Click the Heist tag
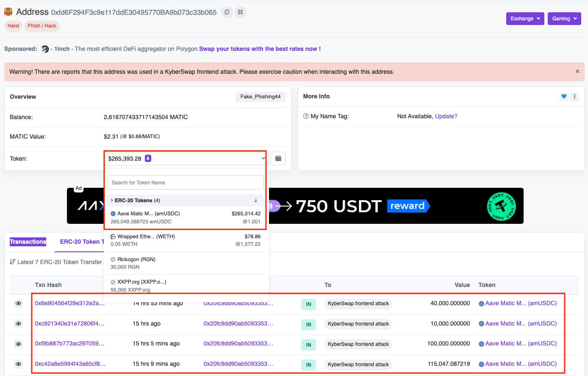588x376 pixels. (13, 26)
